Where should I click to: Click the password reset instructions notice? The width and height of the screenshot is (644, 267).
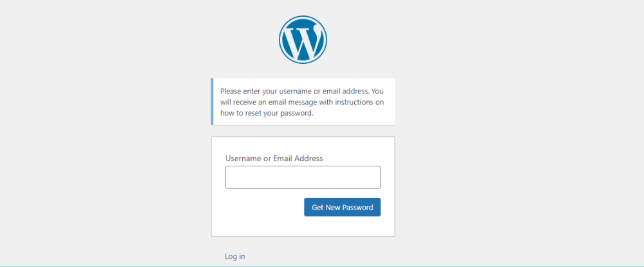(x=303, y=102)
